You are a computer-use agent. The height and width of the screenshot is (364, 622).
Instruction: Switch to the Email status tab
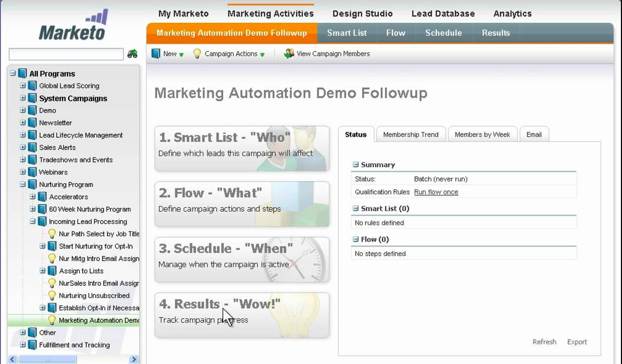534,135
